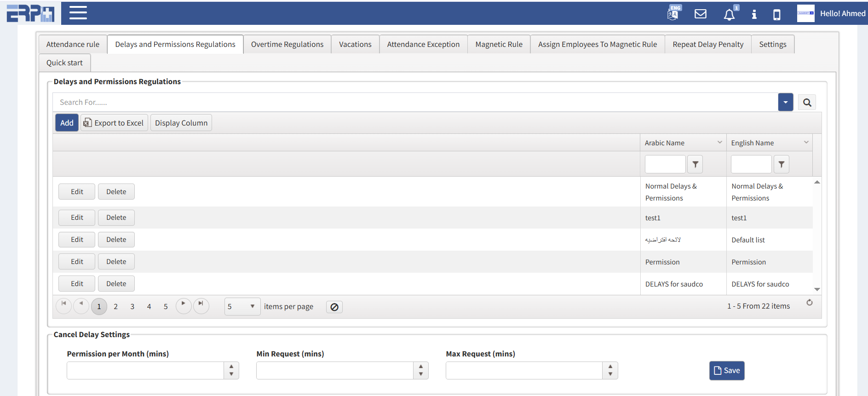Click the language switch ENG icon
This screenshot has width=868, height=396.
point(673,13)
